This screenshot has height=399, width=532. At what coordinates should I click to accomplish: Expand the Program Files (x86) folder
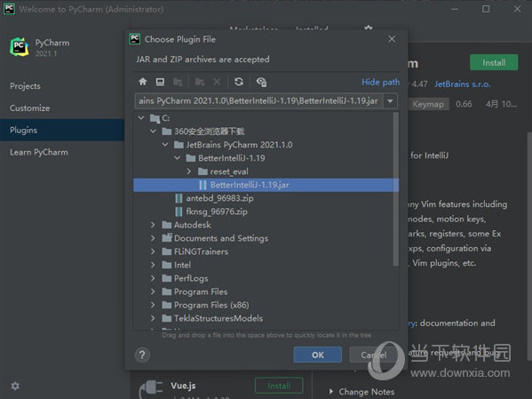(153, 305)
